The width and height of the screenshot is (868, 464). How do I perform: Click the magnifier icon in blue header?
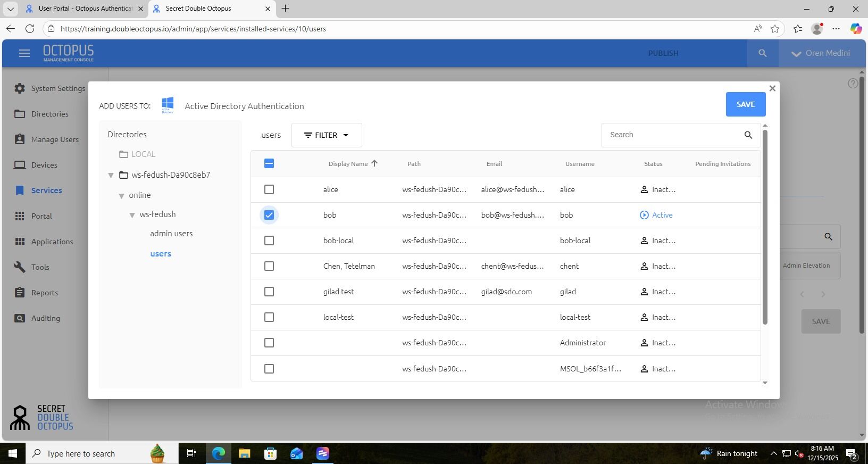[x=763, y=53]
